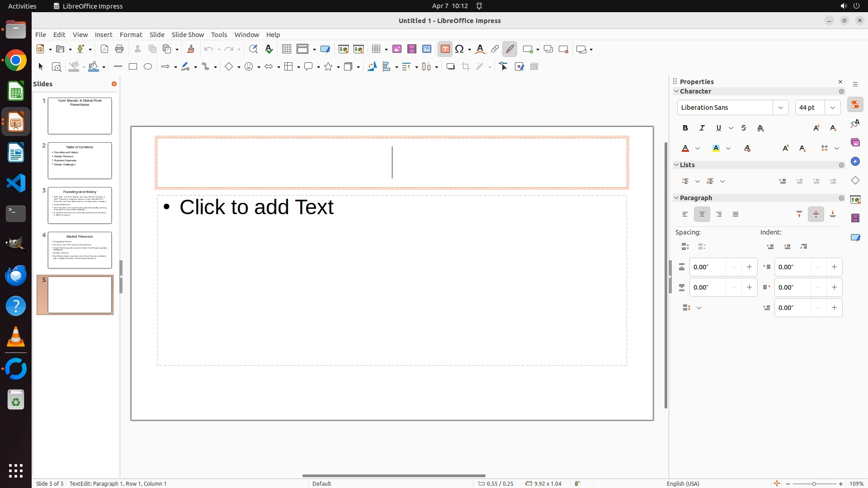Click the Insert Image icon
This screenshot has width=868, height=488.
397,49
